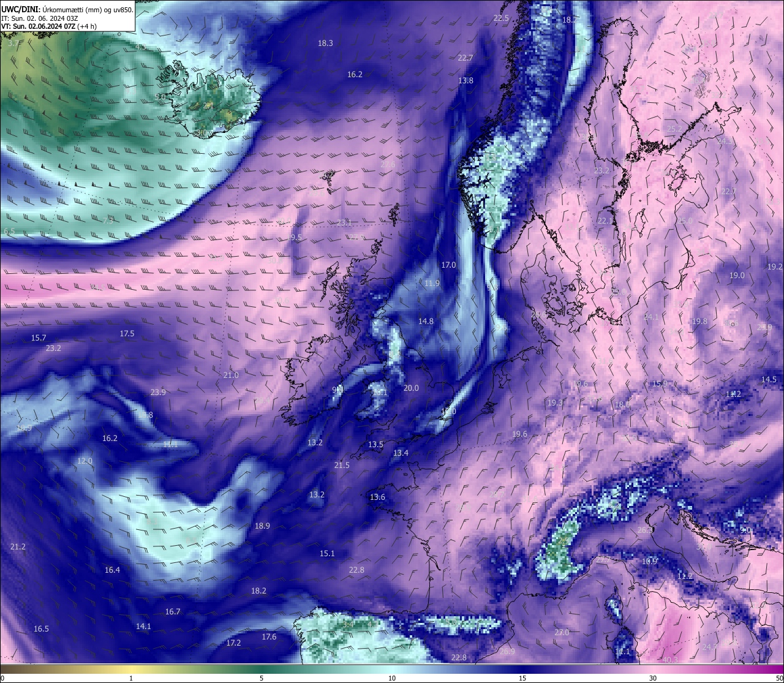Click the 15.1 value label
Viewport: 784px width, 683px height.
(x=327, y=553)
